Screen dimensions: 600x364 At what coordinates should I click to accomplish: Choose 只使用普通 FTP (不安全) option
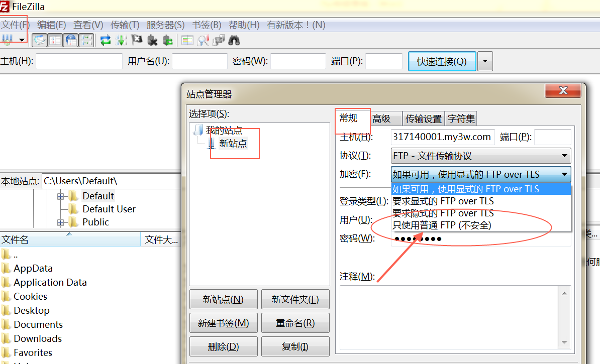(x=481, y=225)
